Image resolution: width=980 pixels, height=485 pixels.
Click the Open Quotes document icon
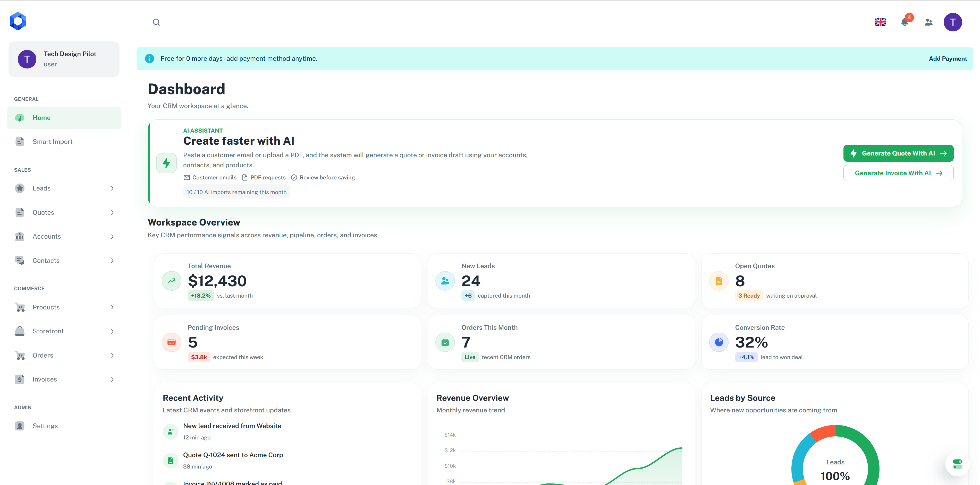tap(719, 281)
